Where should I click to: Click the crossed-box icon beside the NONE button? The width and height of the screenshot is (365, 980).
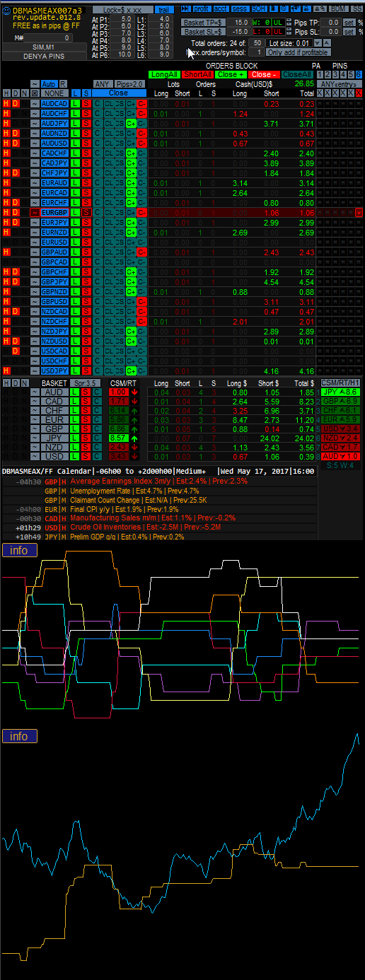pos(35,93)
